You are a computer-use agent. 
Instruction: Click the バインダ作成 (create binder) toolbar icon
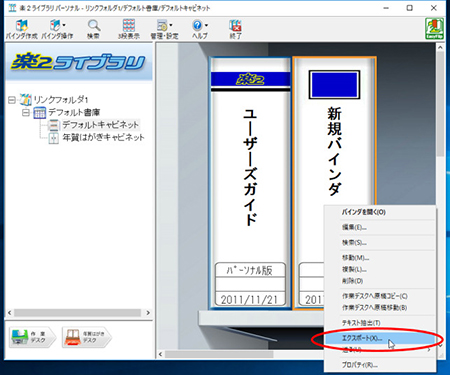click(22, 26)
